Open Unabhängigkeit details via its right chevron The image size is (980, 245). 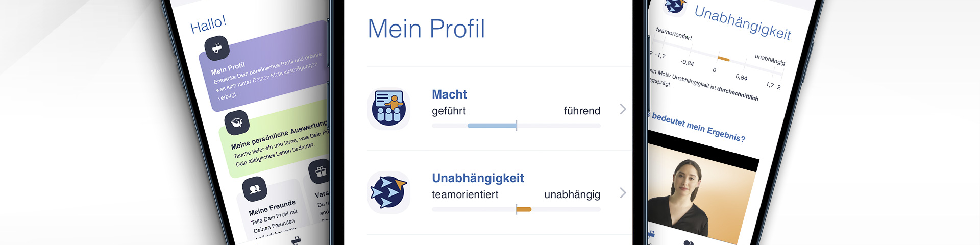coord(623,193)
